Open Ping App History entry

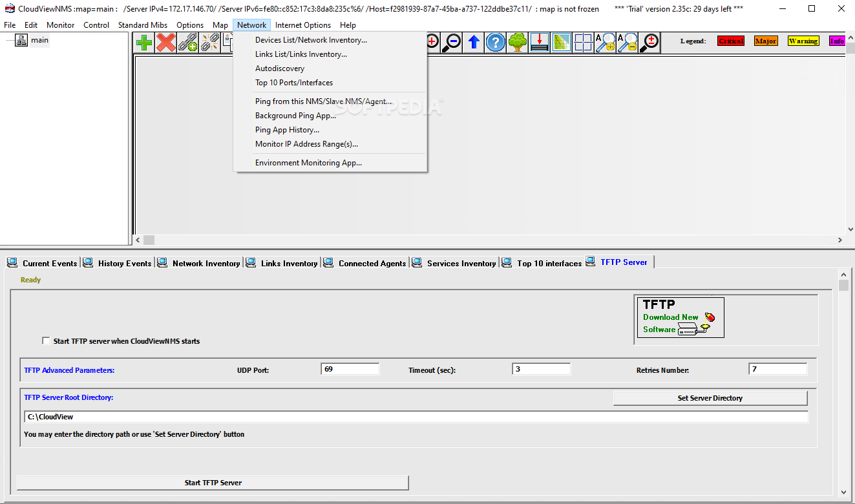pos(330,130)
